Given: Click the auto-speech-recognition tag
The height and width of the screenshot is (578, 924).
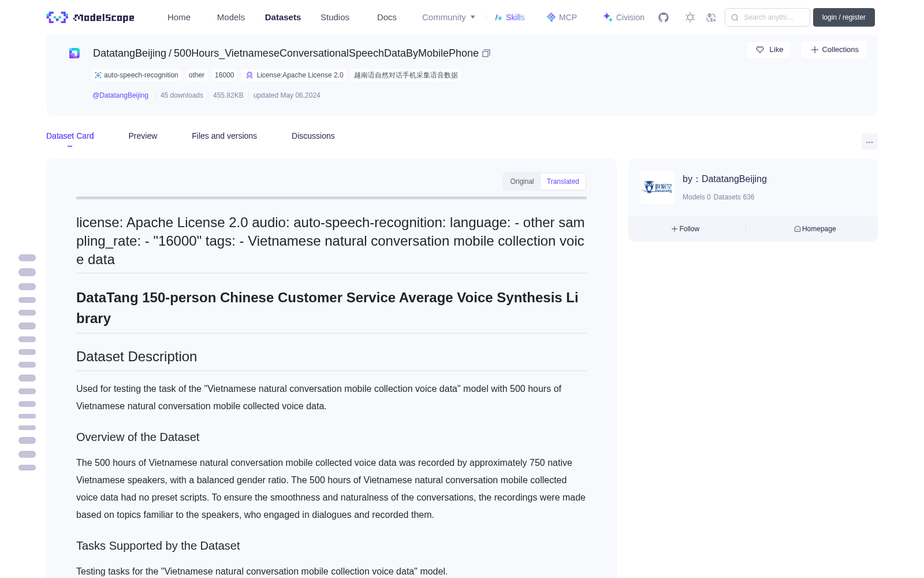Looking at the screenshot, I should point(137,75).
